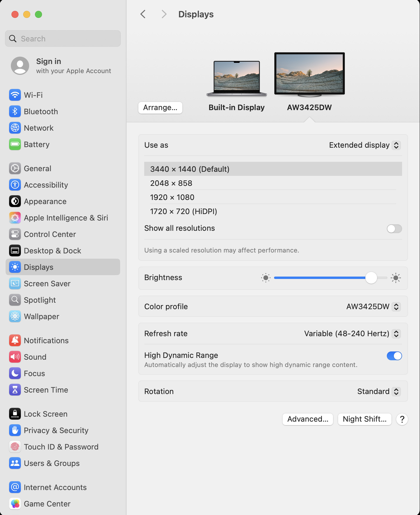
Task: Select 1720 × 720 (HiDPI) resolution
Action: 273,211
